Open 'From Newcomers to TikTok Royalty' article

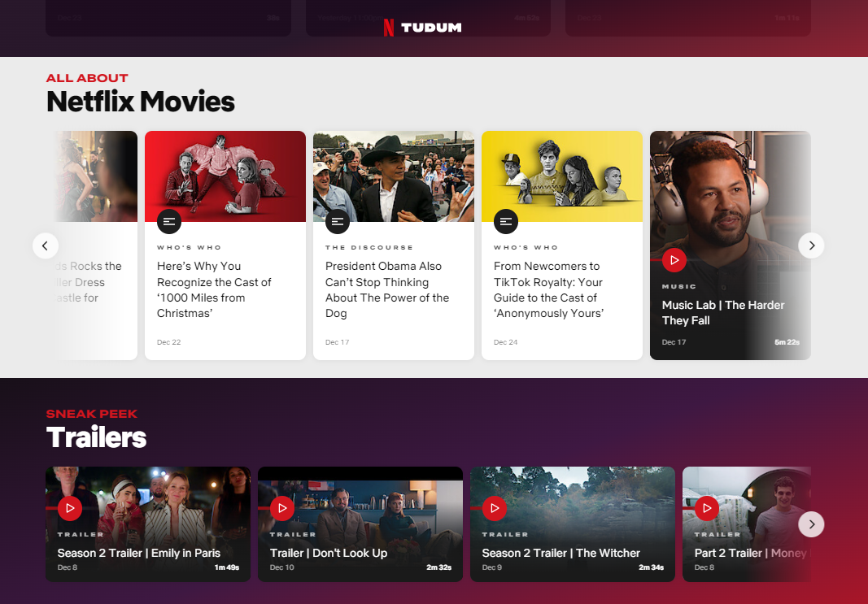click(548, 290)
